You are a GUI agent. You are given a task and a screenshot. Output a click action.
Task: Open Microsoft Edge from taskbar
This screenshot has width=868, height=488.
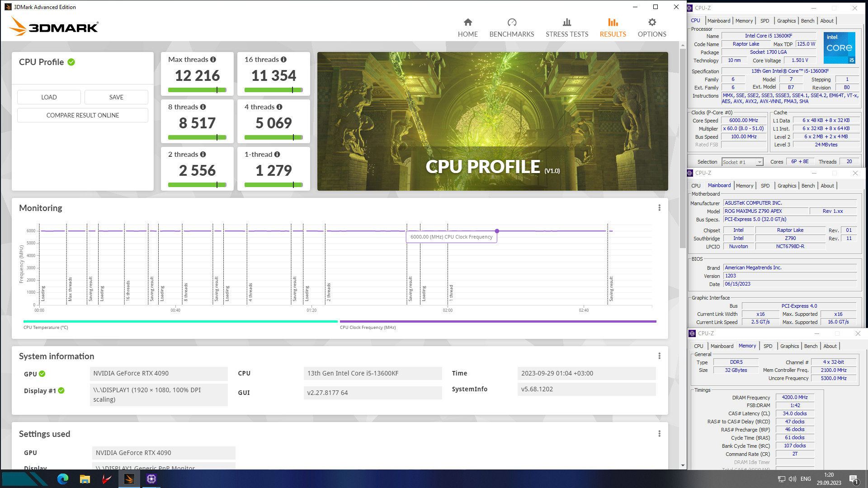[63, 479]
